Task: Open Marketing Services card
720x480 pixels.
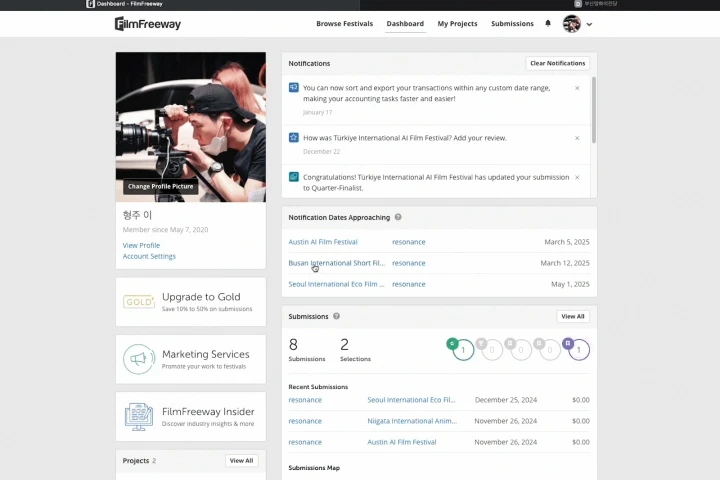Action: (191, 359)
